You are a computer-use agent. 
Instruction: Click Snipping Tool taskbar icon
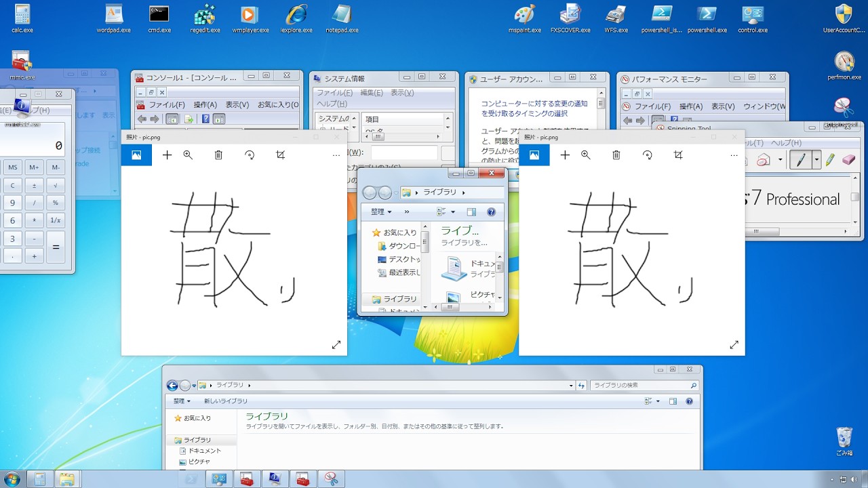[331, 479]
